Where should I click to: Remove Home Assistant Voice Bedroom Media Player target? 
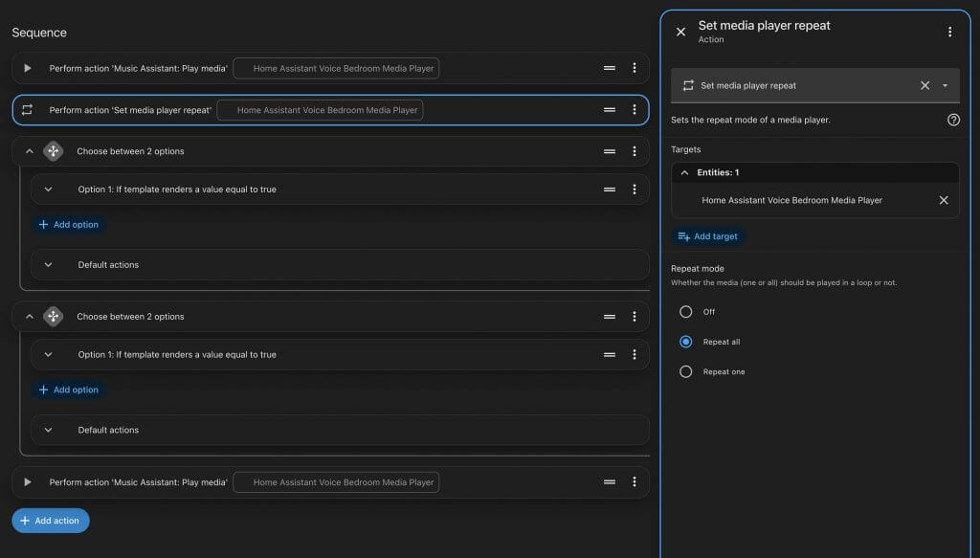(944, 201)
